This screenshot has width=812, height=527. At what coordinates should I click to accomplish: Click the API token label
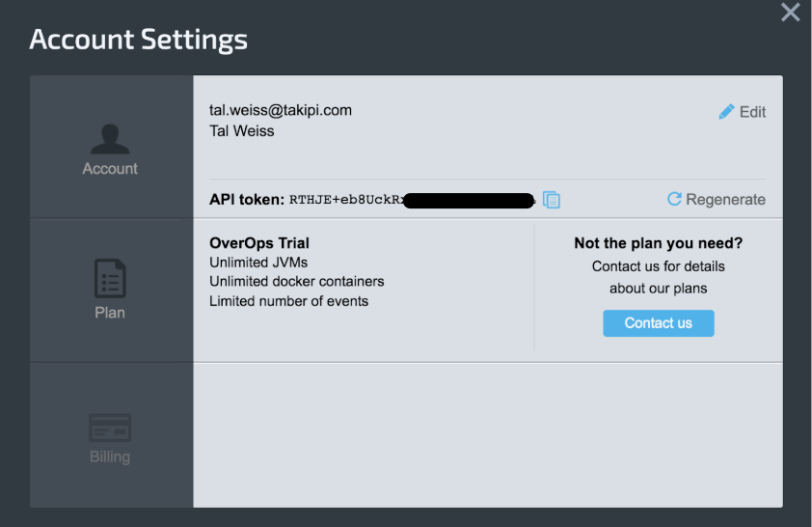tap(247, 200)
